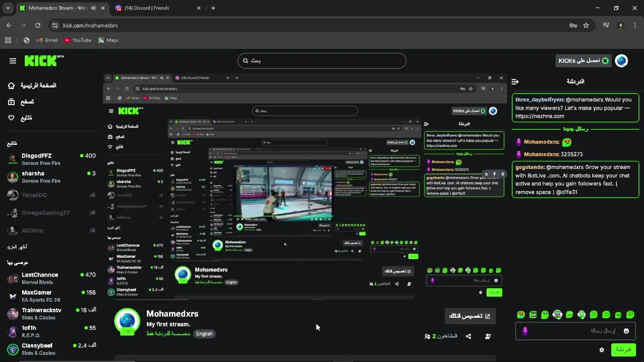
Task: Click Mohamedxrs name beside 3235273 message
Action: tap(541, 154)
